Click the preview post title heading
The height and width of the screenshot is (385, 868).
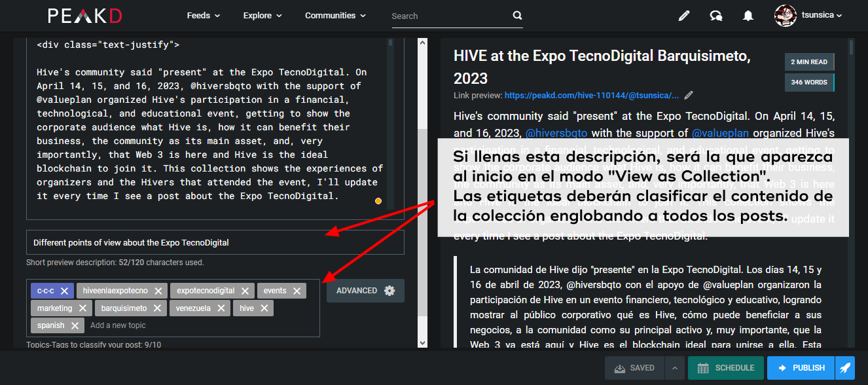coord(602,67)
